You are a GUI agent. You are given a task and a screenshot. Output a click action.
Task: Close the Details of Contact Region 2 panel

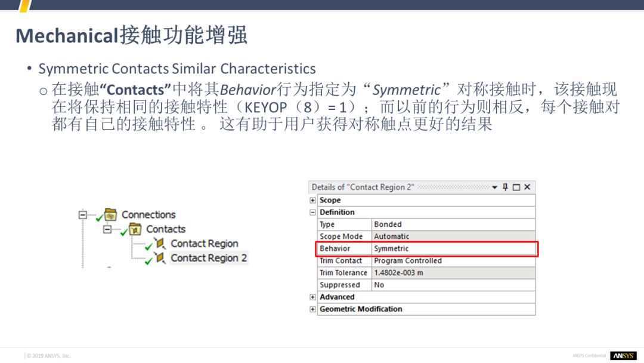[527, 187]
